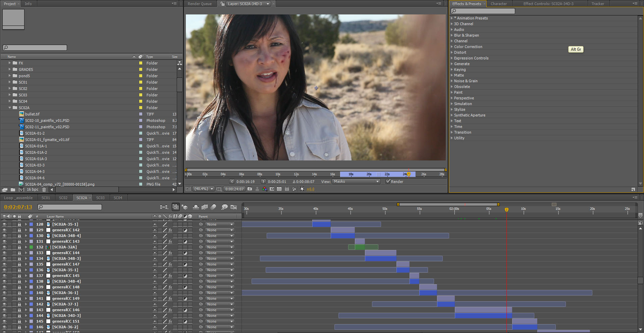Create a new folder in Project panel

pos(13,190)
